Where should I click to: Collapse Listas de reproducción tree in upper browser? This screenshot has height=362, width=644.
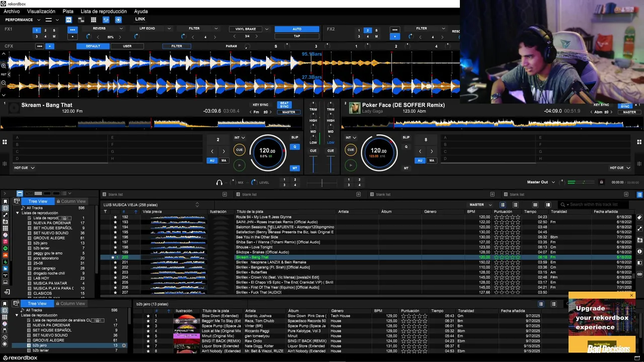click(18, 213)
